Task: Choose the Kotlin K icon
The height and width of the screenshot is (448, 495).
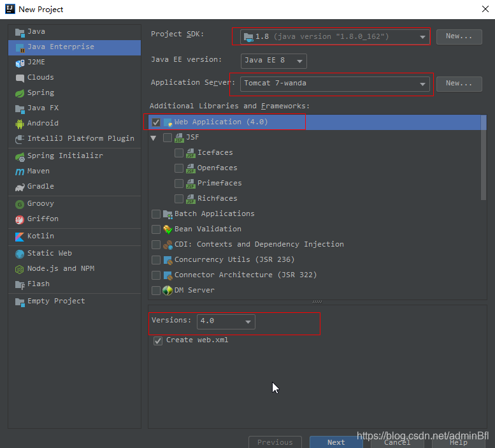Action: point(20,236)
